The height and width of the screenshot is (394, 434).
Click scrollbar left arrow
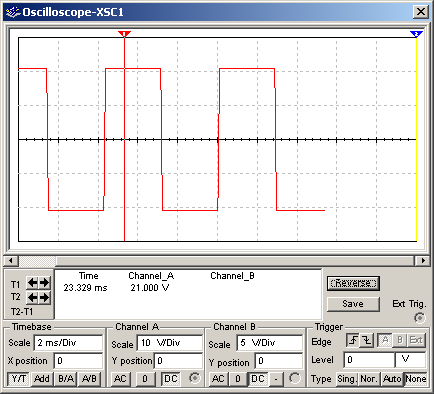pos(11,260)
